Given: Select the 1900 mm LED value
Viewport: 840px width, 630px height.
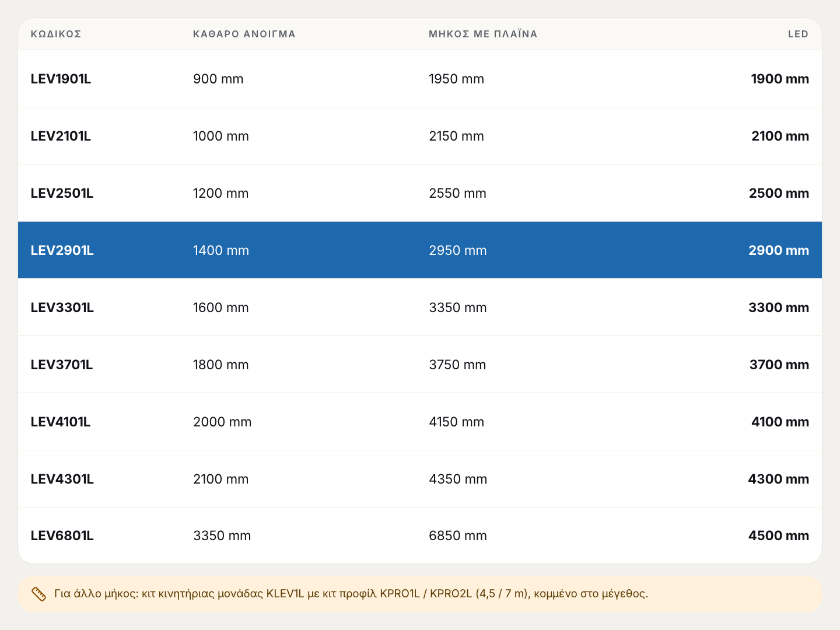Looking at the screenshot, I should (780, 79).
